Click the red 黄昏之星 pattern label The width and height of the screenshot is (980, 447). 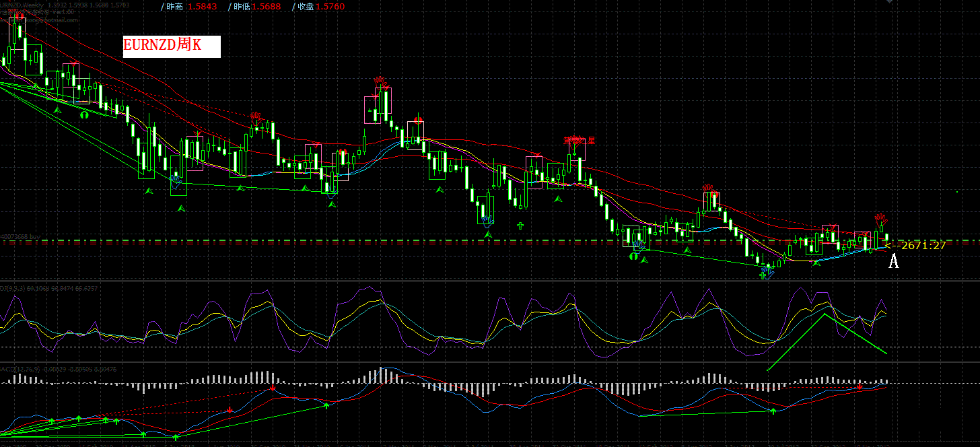coord(579,141)
